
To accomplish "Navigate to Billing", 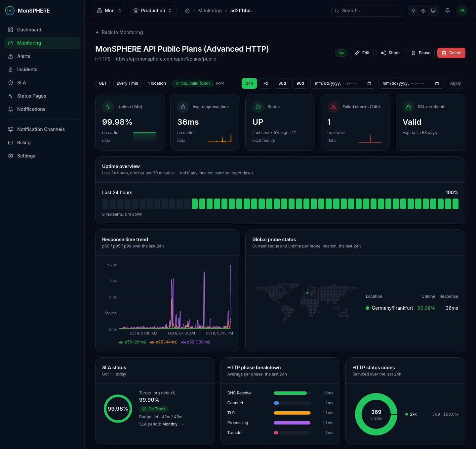I will pos(42,143).
